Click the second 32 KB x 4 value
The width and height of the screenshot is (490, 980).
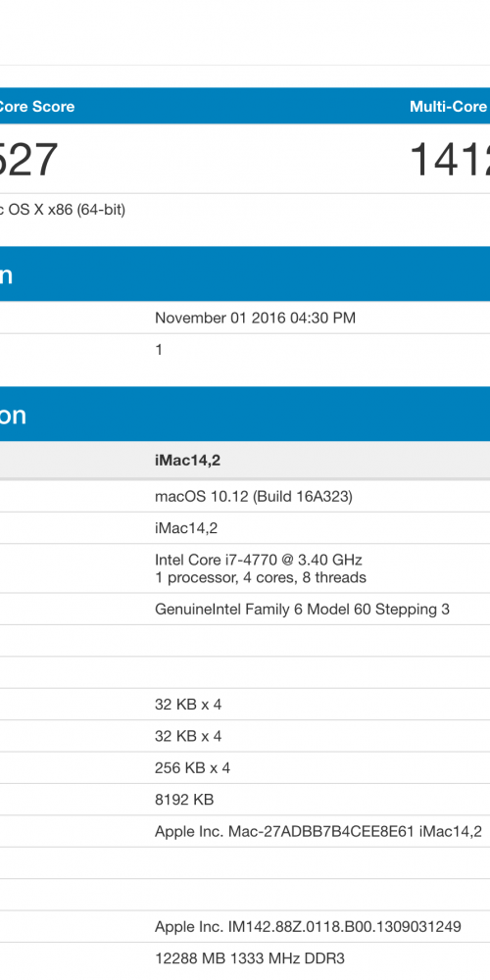coord(188,736)
